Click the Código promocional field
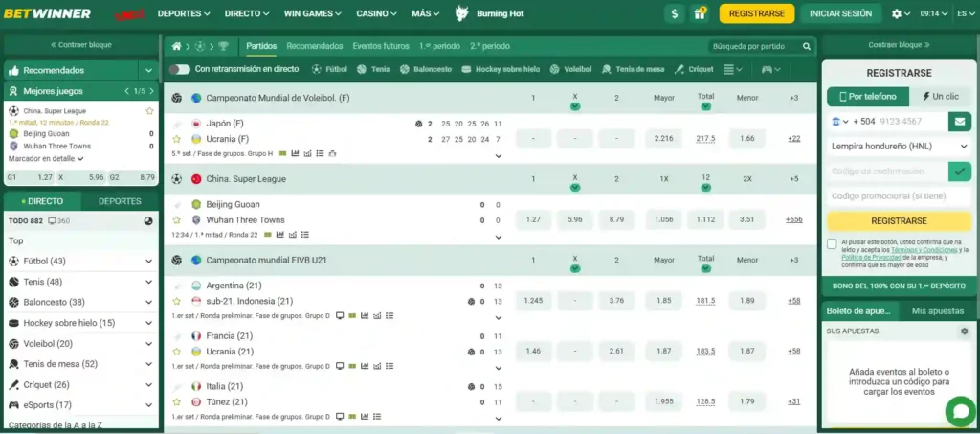This screenshot has height=434, width=980. 900,196
